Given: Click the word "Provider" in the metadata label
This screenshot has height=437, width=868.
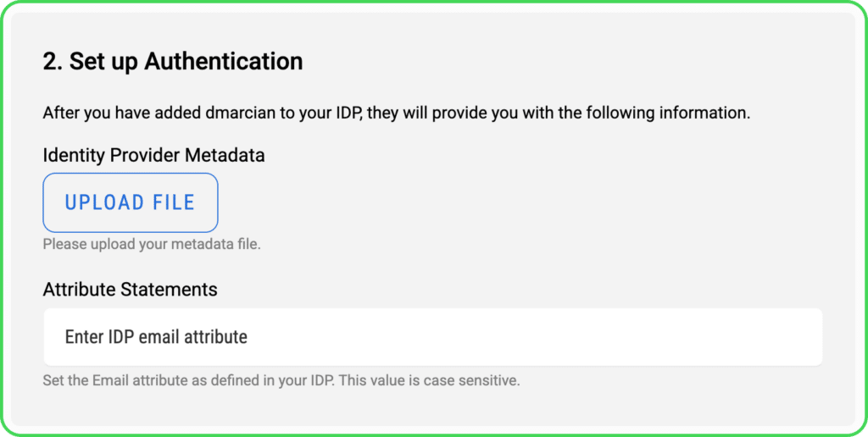Looking at the screenshot, I should pyautogui.click(x=144, y=156).
